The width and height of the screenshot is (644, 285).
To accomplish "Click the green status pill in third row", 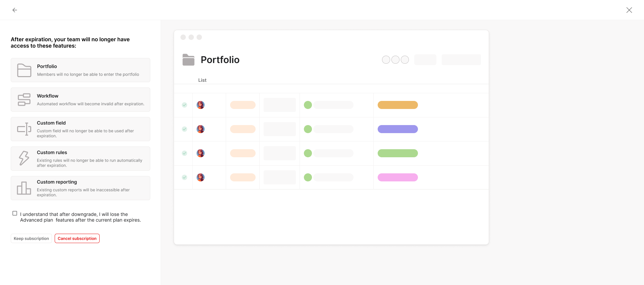I will pyautogui.click(x=398, y=153).
